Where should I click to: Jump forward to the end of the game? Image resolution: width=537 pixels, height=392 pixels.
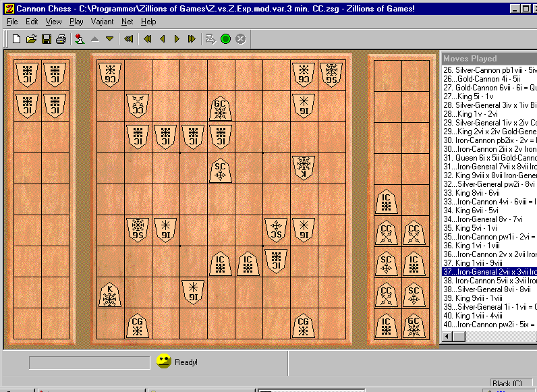click(192, 39)
